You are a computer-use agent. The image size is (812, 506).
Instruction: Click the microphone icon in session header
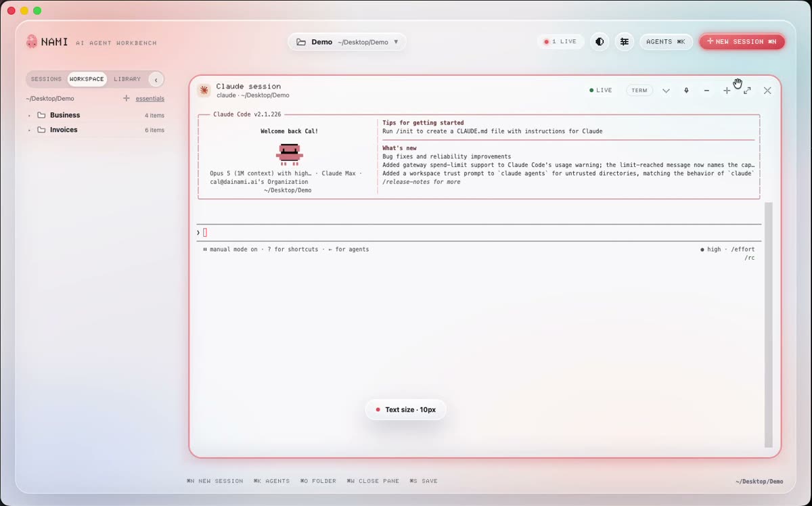pos(686,91)
